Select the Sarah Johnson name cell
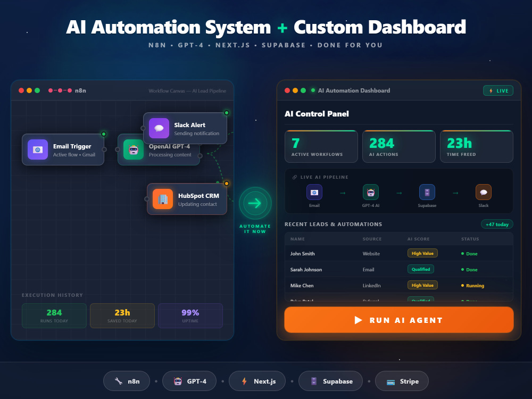 pyautogui.click(x=306, y=269)
